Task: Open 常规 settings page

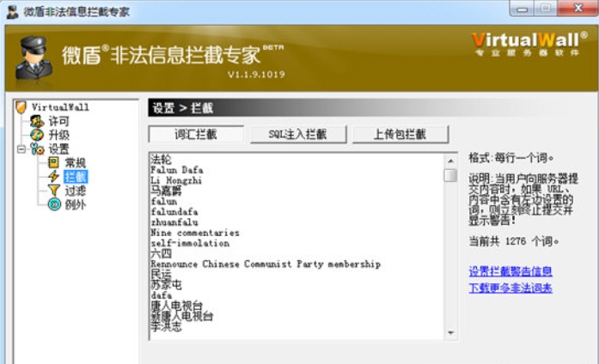Action: coord(75,163)
